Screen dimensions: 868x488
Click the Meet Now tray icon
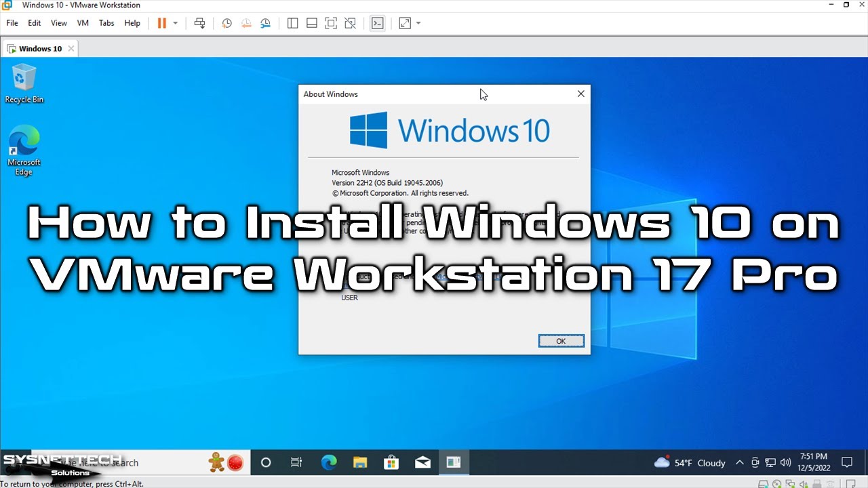[x=755, y=463]
